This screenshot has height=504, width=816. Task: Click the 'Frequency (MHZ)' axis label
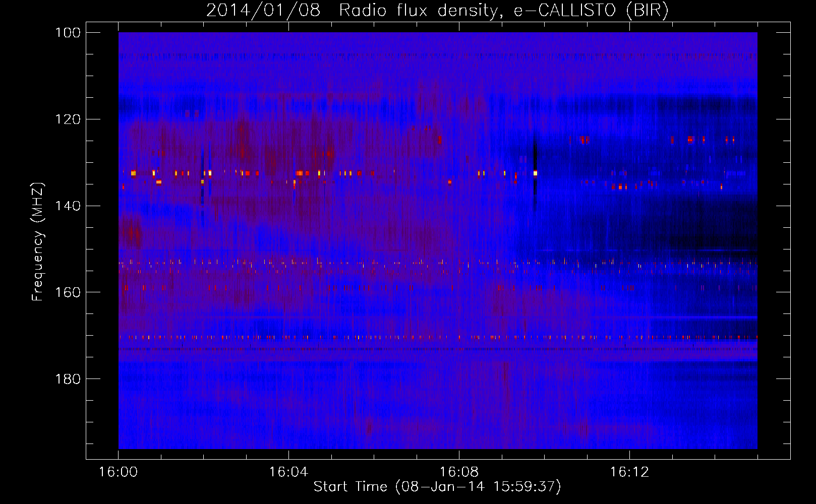pos(38,242)
